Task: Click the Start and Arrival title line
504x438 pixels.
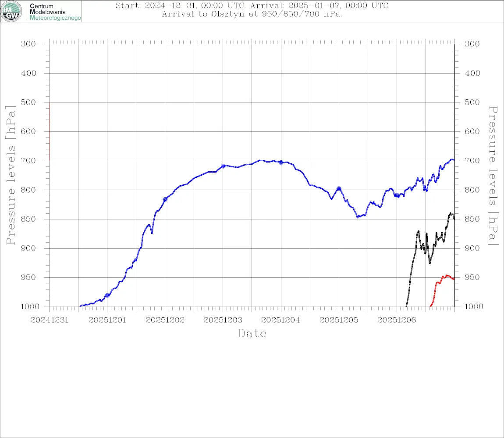Action: (x=252, y=5)
